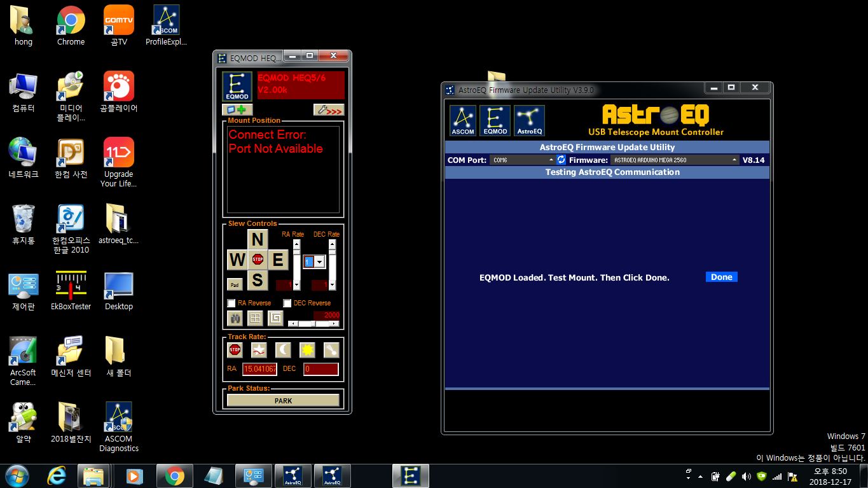This screenshot has width=868, height=488.
Task: Open the COM Port dropdown showing COM6
Action: click(x=523, y=160)
